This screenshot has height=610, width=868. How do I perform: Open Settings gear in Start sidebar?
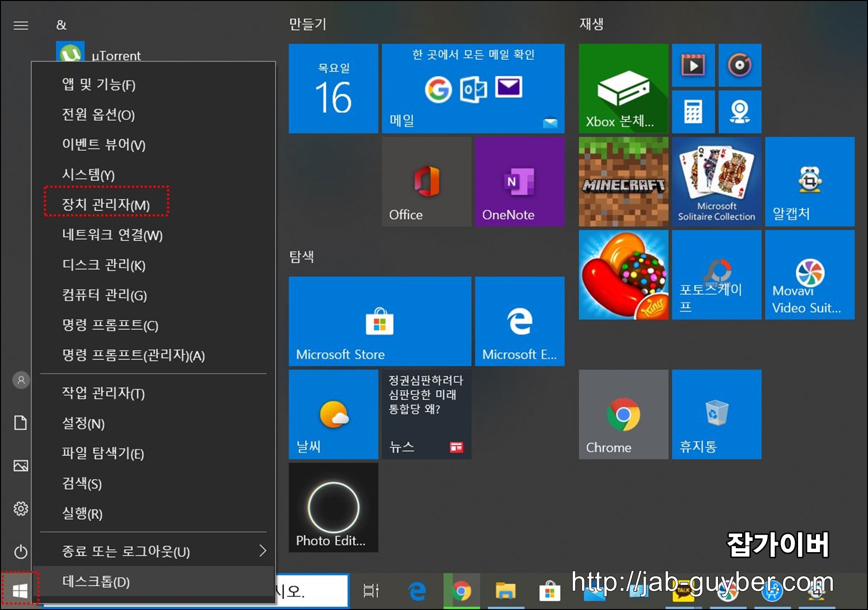pos(21,508)
